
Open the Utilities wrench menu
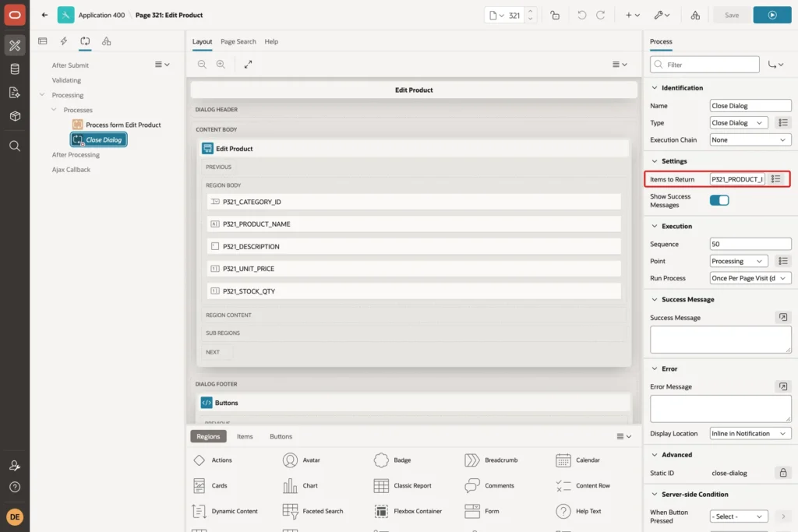(662, 16)
